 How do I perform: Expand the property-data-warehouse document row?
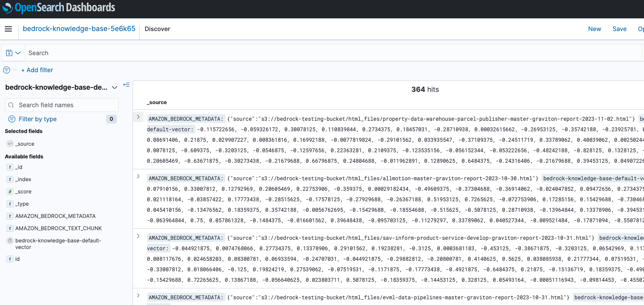coord(138,117)
